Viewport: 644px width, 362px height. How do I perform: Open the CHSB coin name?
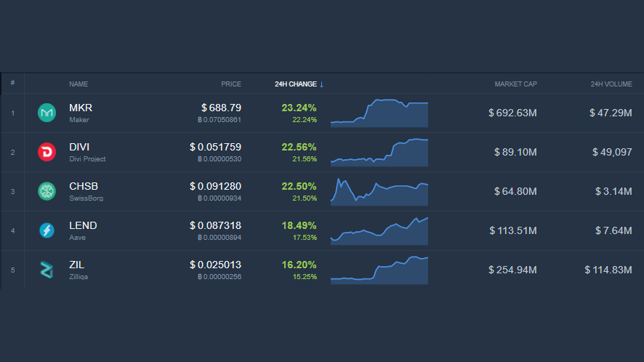84,186
